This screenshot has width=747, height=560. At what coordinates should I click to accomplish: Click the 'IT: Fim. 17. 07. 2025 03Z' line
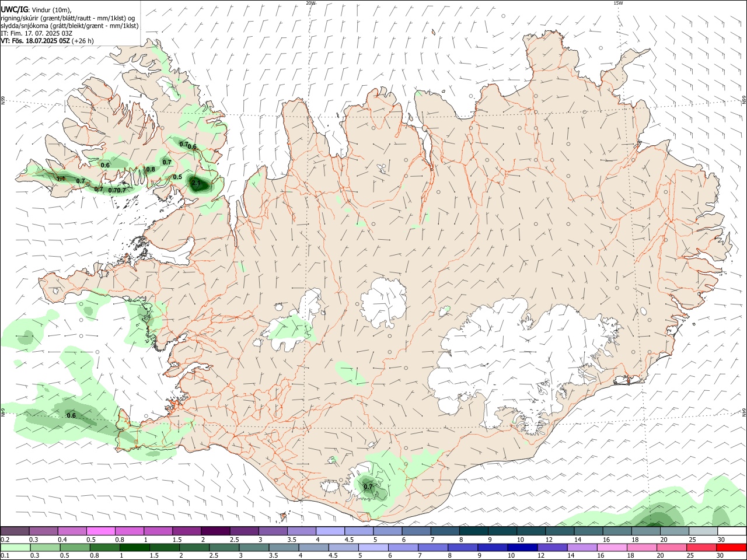36,33
